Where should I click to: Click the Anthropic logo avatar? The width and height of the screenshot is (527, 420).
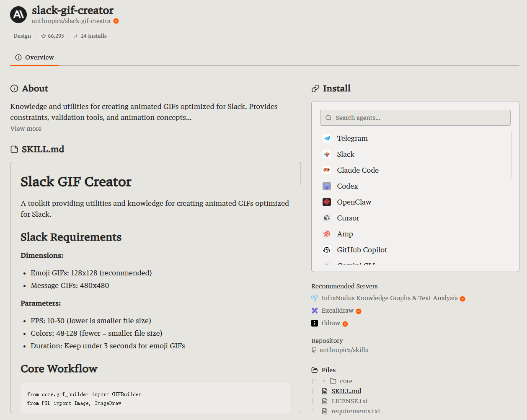tap(18, 15)
